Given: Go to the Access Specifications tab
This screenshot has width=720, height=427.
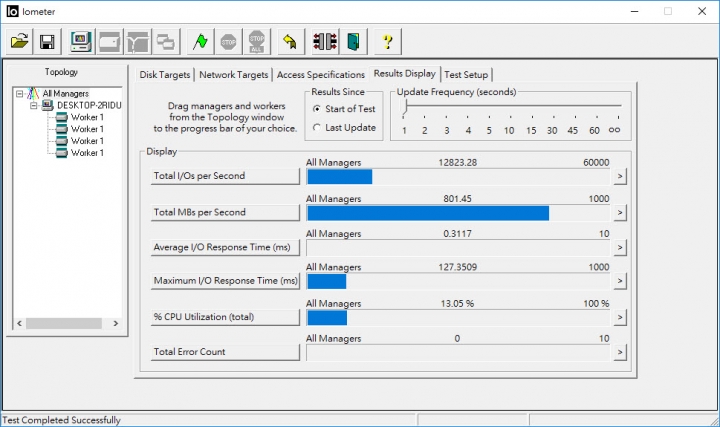Looking at the screenshot, I should click(x=321, y=75).
